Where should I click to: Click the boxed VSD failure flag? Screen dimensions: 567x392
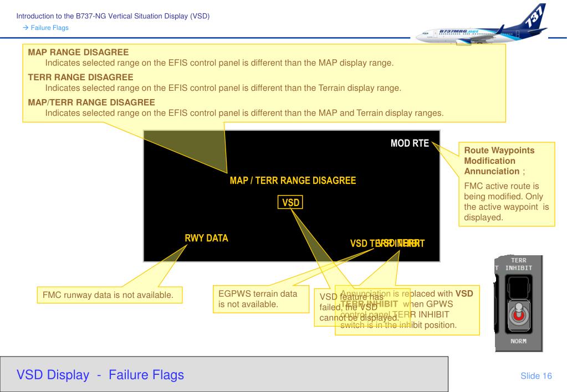pyautogui.click(x=290, y=202)
